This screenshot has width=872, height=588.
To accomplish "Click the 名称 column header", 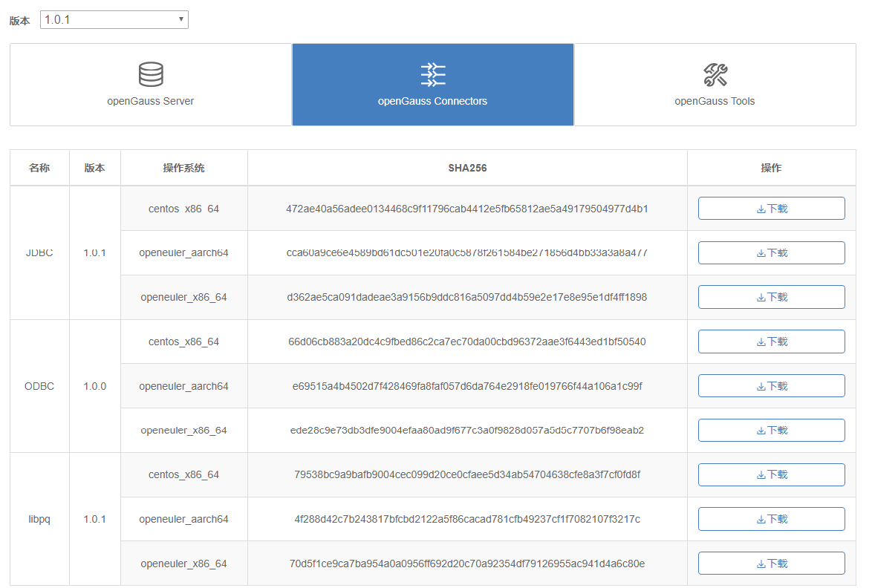I will [39, 168].
